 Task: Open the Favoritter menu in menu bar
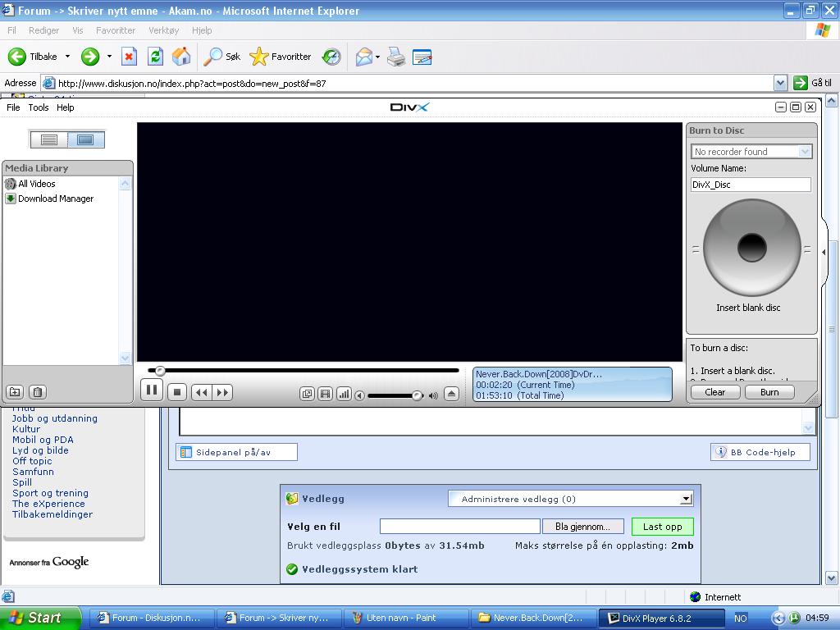(116, 30)
